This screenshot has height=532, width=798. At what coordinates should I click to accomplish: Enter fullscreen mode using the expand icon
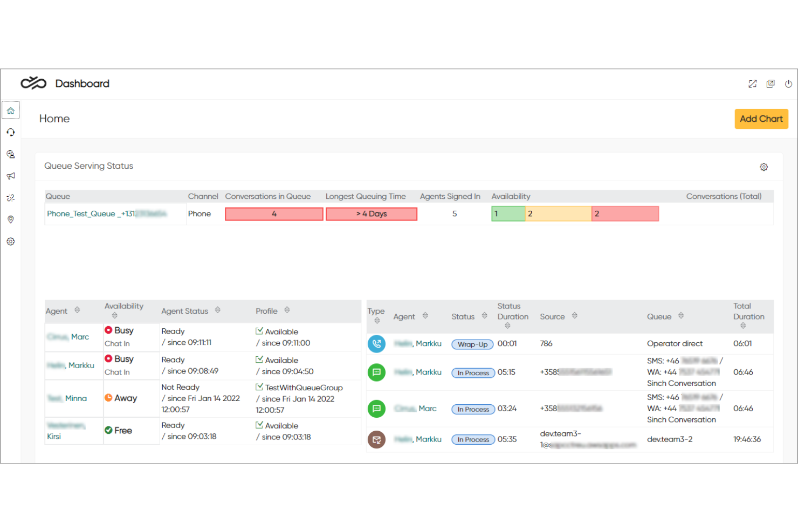tap(753, 84)
